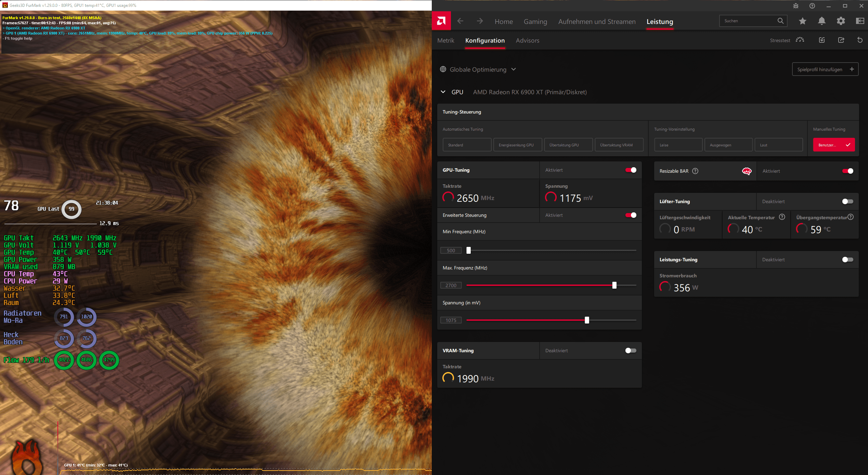
Task: Expand Globale Optimierung dropdown
Action: point(514,69)
